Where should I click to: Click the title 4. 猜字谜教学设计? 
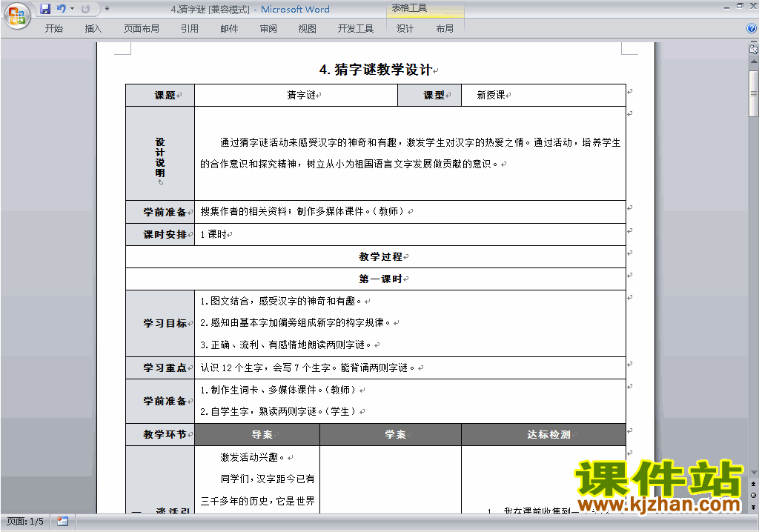pos(376,70)
